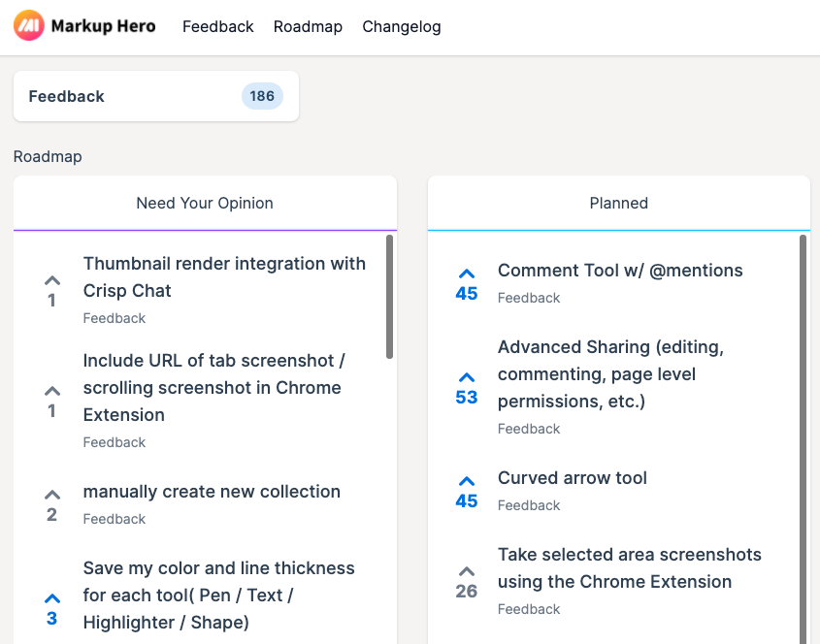Toggle upvote on Comment Tool w/ @mentions
The height and width of the screenshot is (644, 820).
(x=467, y=284)
